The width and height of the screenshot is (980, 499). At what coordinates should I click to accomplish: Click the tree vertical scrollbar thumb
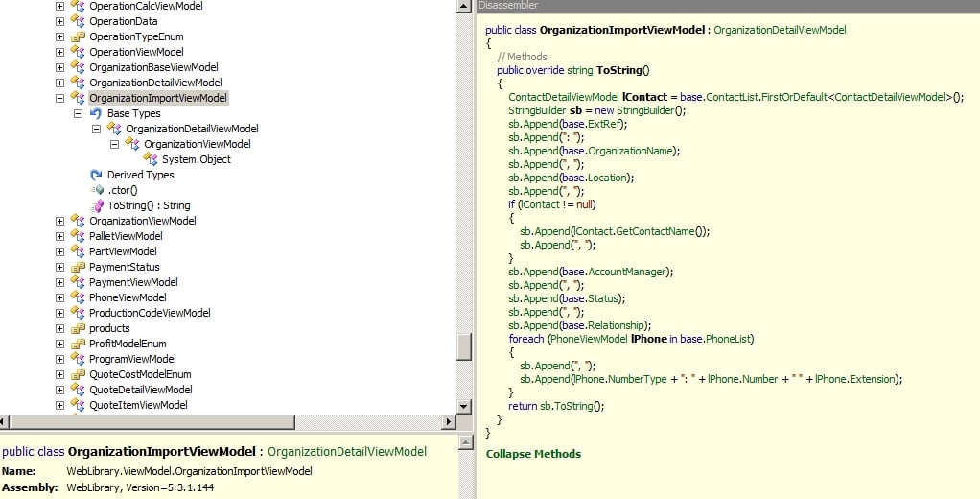(x=464, y=347)
